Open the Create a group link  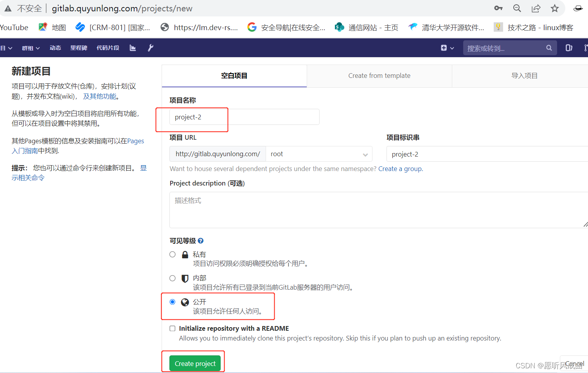[x=400, y=169]
